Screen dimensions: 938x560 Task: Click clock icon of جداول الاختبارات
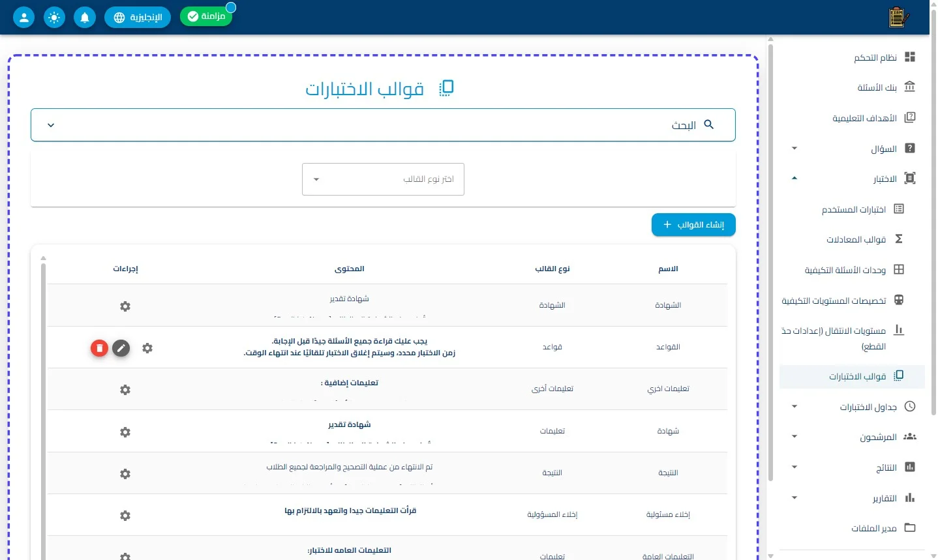(x=910, y=407)
